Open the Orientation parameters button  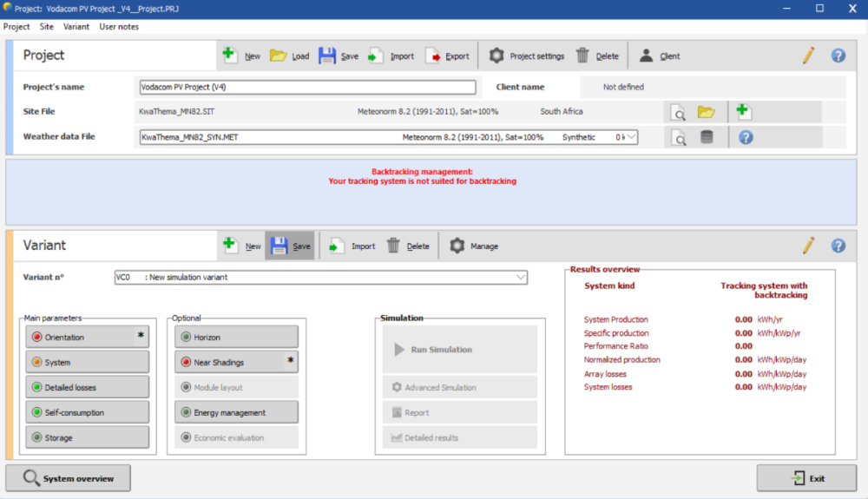tap(87, 337)
